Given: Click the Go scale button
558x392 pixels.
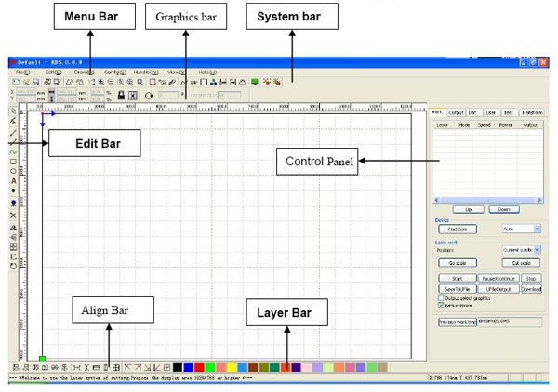Looking at the screenshot, I should pyautogui.click(x=458, y=263).
